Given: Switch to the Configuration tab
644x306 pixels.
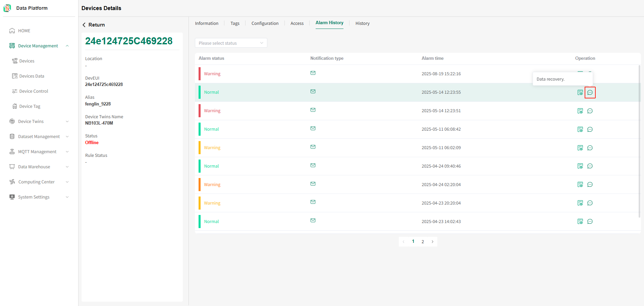Looking at the screenshot, I should point(265,23).
